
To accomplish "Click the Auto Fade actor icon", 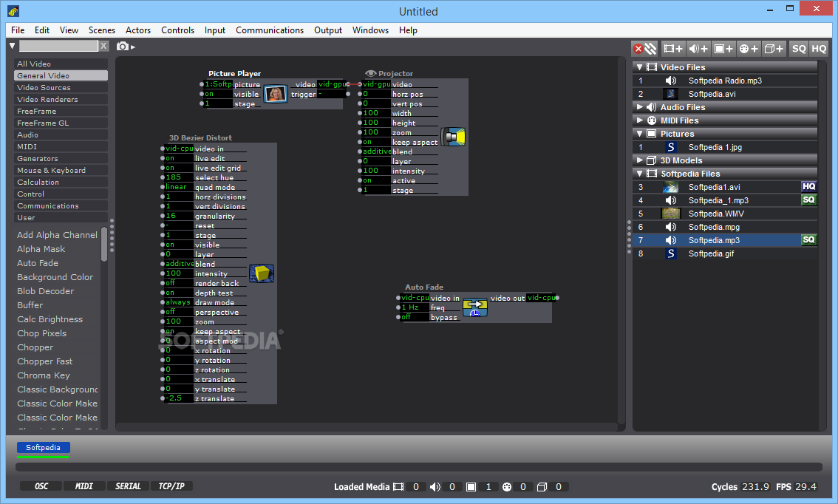I will coord(475,307).
